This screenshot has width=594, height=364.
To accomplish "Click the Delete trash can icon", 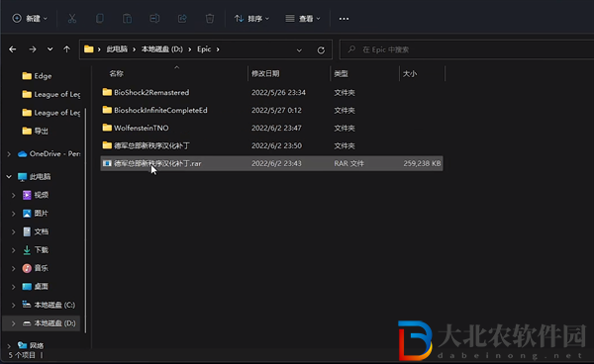I will click(x=210, y=18).
